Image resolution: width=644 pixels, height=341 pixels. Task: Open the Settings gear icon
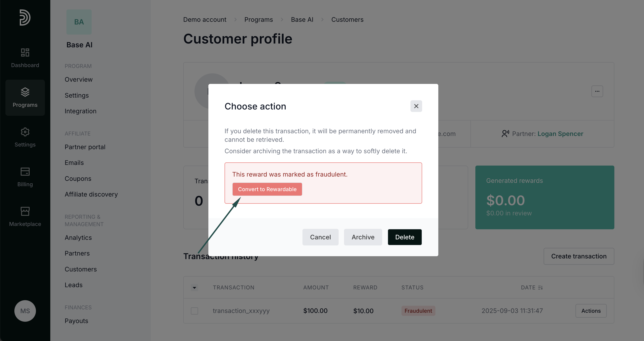point(25,132)
